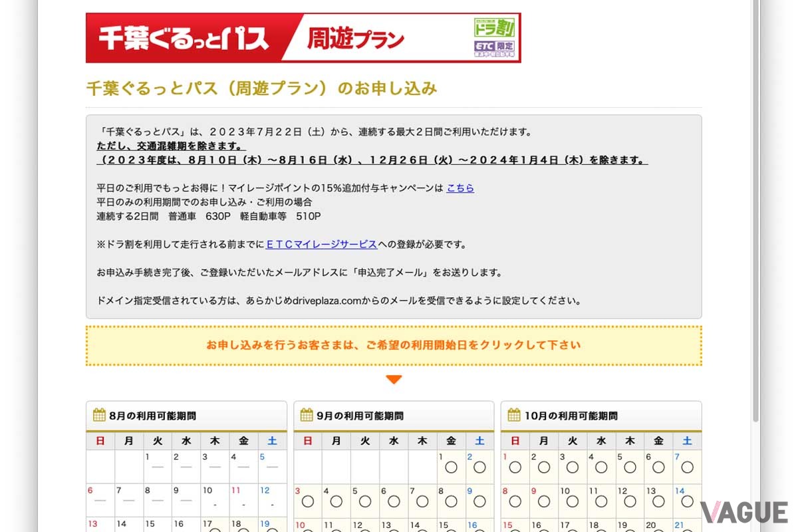The width and height of the screenshot is (798, 532).
Task: Click the 8月の利用可能期間 calendar header
Action: [186, 416]
